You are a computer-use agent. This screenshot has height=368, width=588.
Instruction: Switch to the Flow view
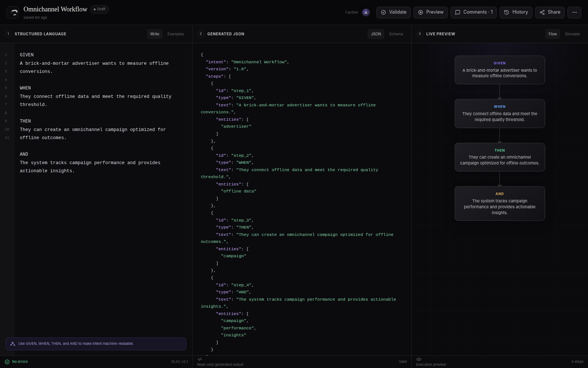(553, 34)
